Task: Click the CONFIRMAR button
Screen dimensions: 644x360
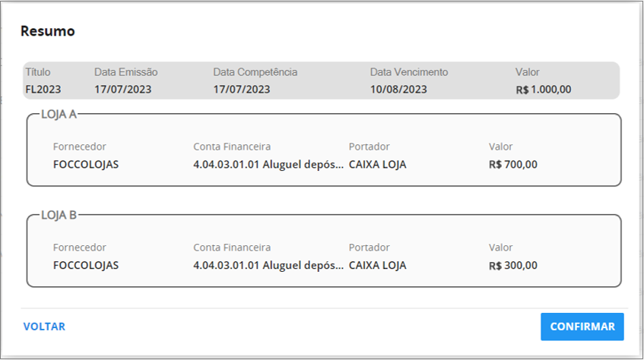Action: (x=582, y=327)
